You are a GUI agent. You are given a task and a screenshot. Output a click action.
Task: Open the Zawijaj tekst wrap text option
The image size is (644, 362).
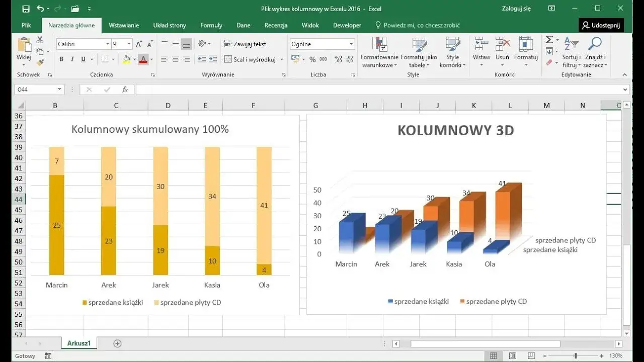tap(245, 44)
